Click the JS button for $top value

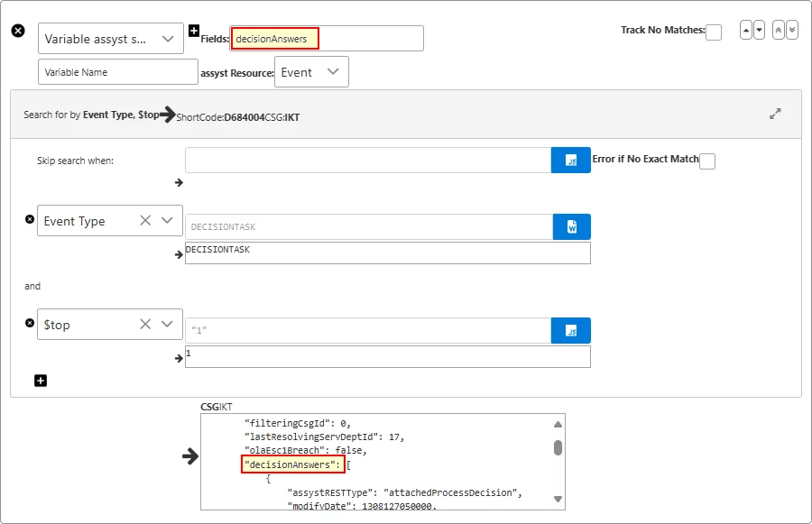(571, 330)
